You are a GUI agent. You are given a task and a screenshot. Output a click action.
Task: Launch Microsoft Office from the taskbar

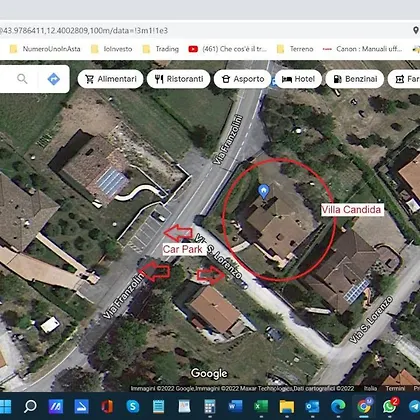107,407
